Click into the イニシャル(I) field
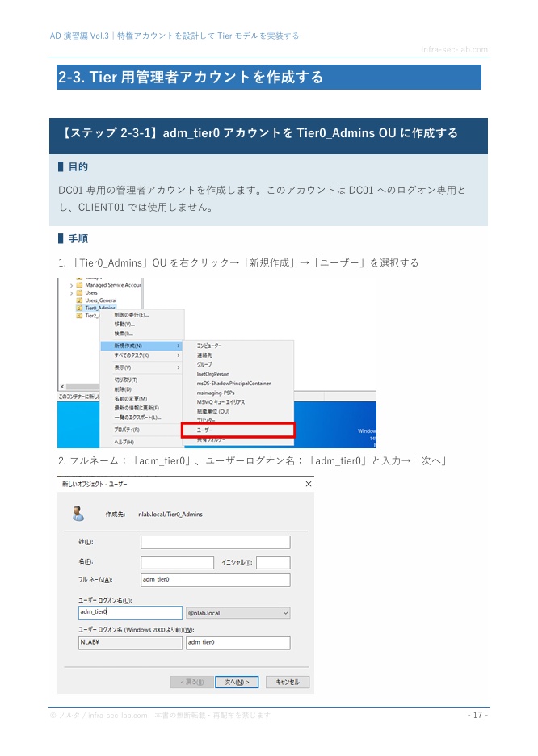Viewport: 538px width, 756px height. click(x=273, y=562)
